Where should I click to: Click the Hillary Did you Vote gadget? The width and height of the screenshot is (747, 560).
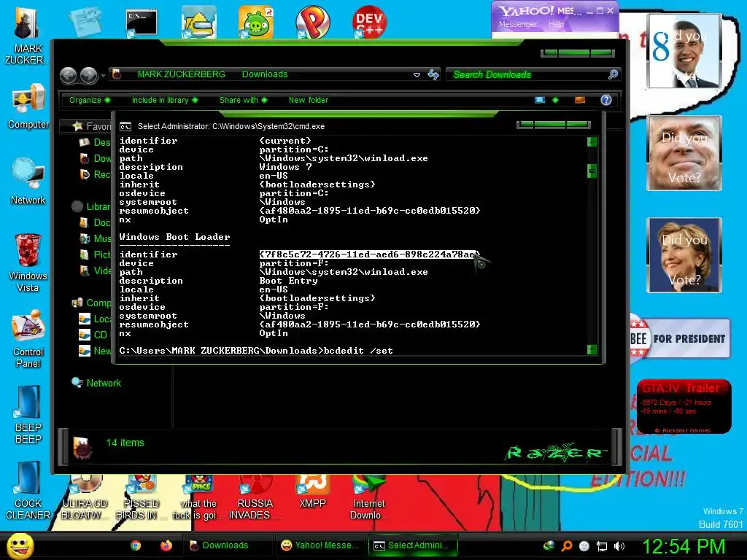684,255
